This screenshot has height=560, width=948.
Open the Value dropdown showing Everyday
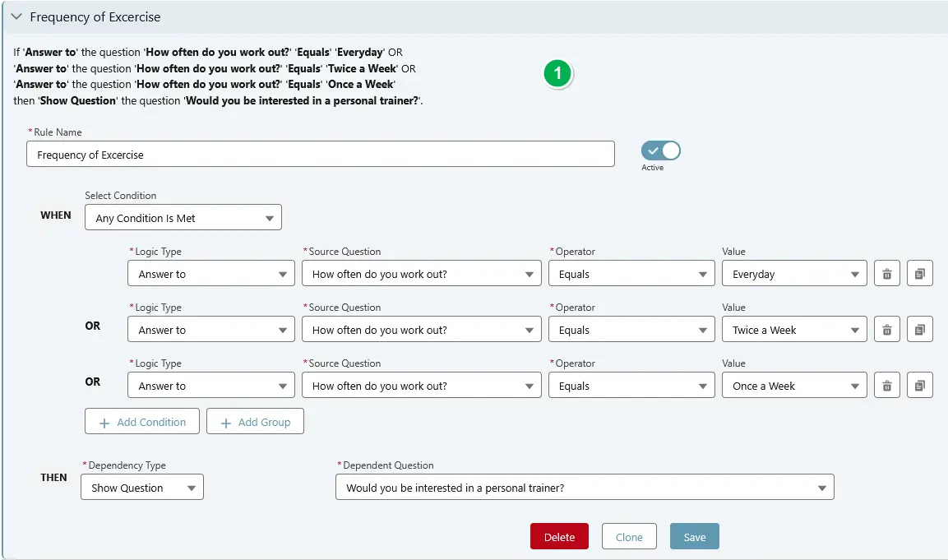pos(793,273)
